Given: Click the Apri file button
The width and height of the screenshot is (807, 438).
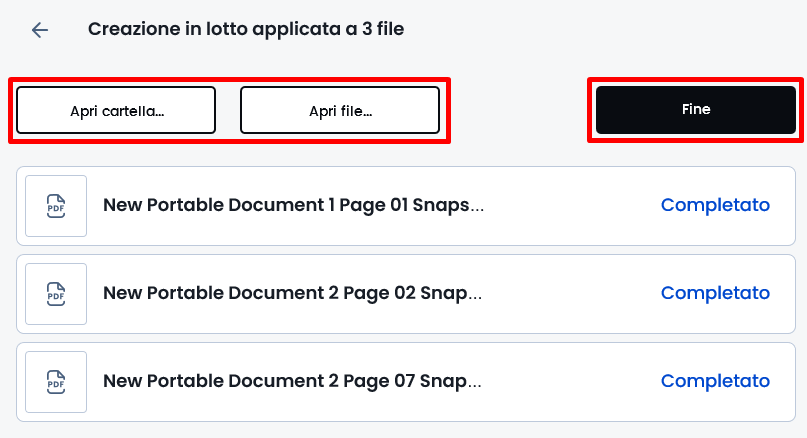Looking at the screenshot, I should click(340, 110).
